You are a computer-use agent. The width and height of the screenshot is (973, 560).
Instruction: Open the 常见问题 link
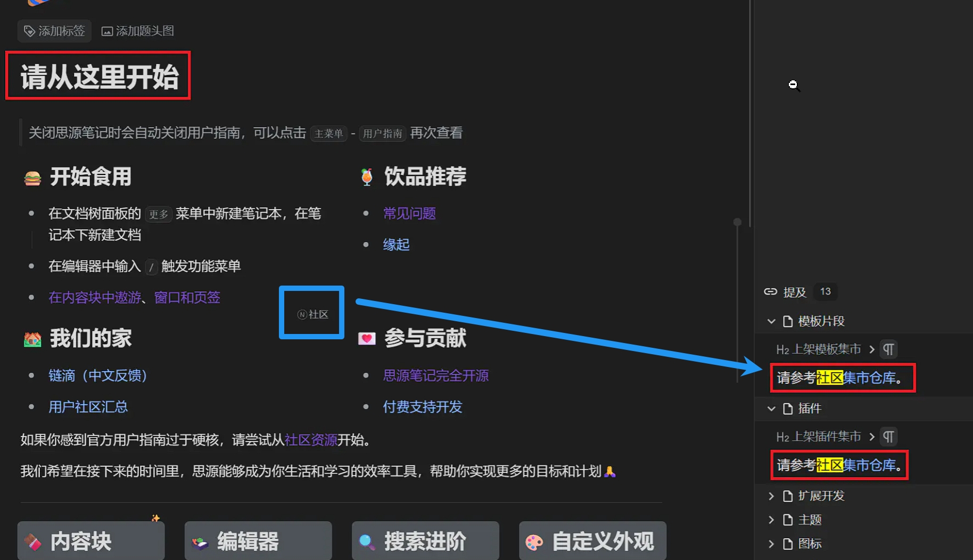(x=409, y=213)
